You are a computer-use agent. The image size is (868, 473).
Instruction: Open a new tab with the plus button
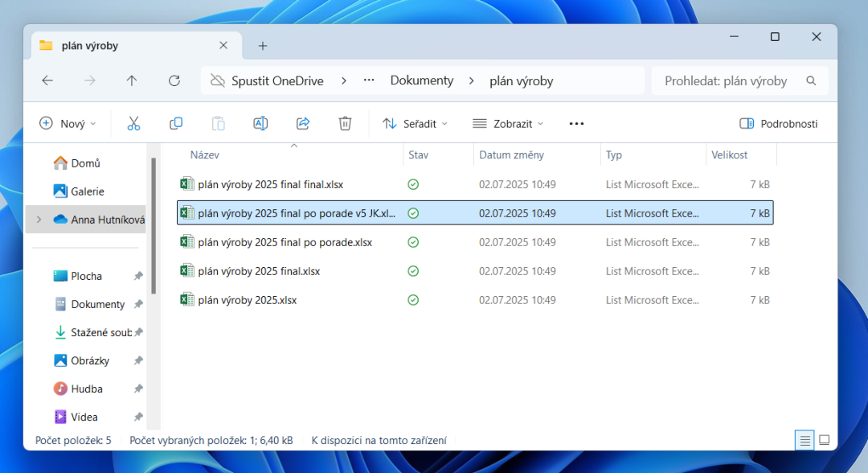tap(263, 46)
